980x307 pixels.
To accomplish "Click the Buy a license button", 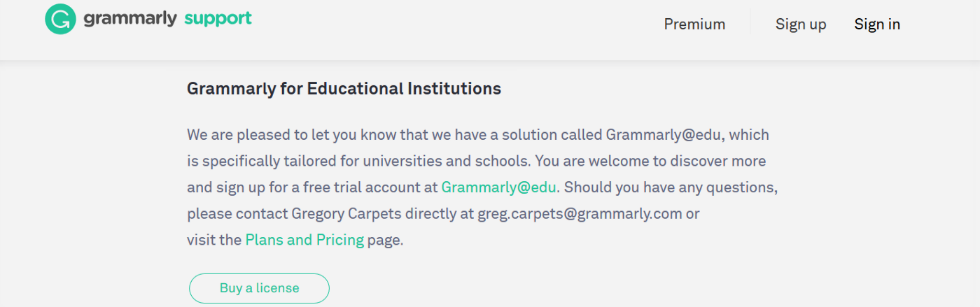I will (259, 288).
